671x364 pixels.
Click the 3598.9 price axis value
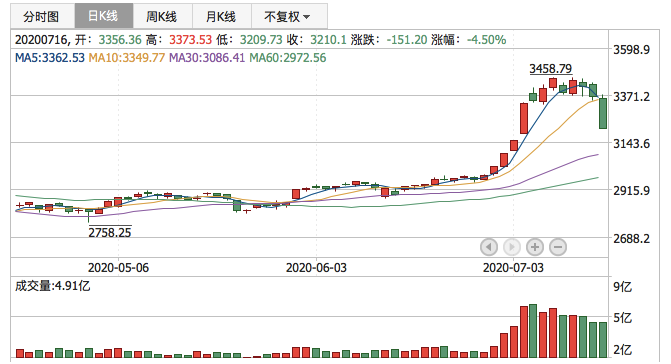pyautogui.click(x=631, y=50)
